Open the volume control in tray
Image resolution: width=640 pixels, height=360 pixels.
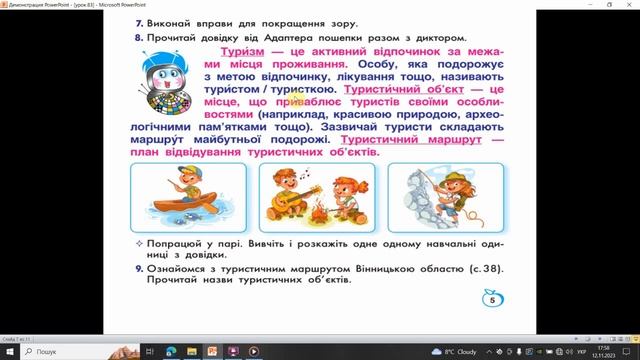[569, 352]
